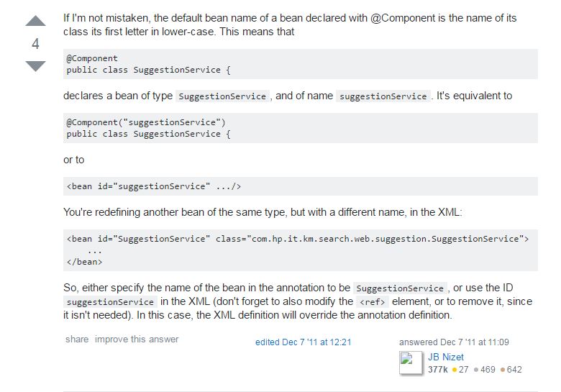Click the share link under the answer
Screen dimensions: 561x392
click(77, 339)
